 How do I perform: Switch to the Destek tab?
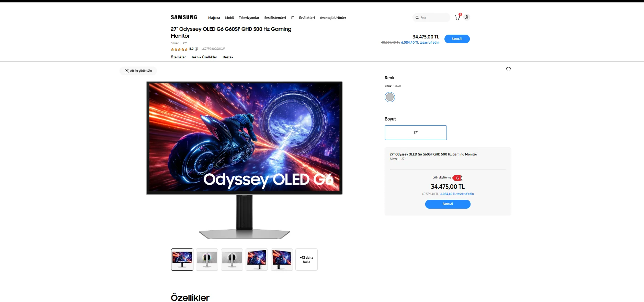point(228,57)
